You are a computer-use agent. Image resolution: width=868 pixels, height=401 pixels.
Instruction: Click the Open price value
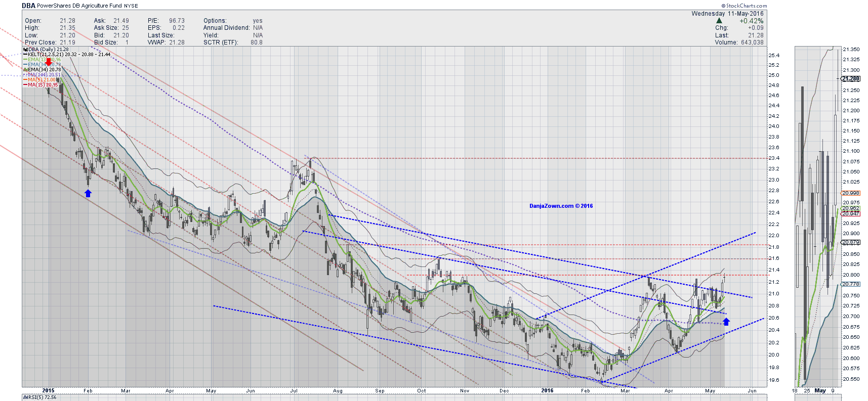point(67,21)
